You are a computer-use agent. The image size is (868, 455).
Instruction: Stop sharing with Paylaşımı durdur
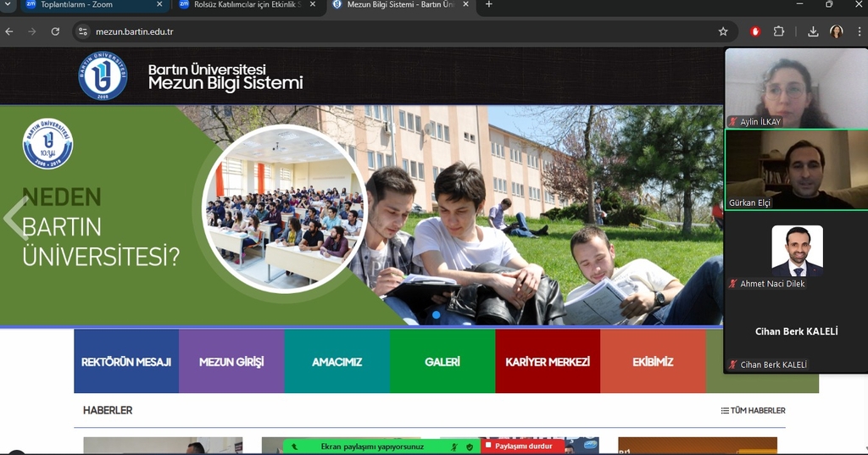pos(522,447)
